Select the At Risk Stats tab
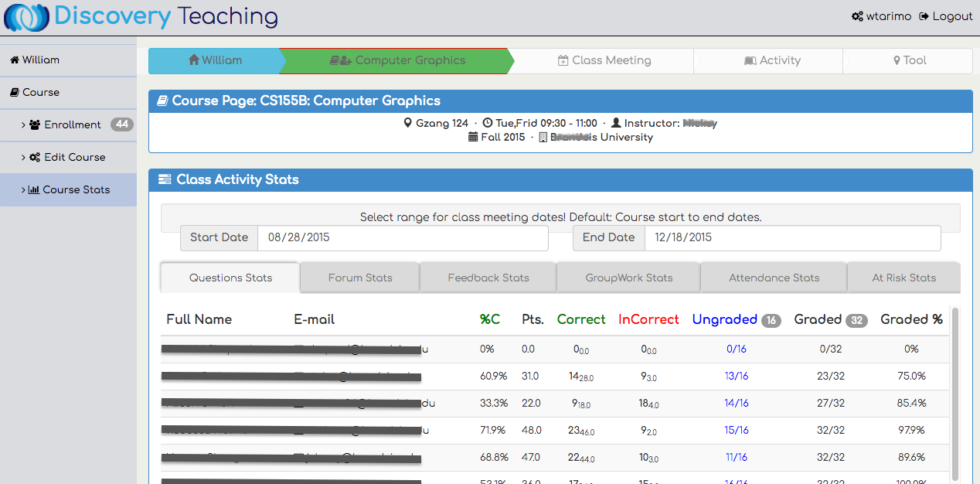The width and height of the screenshot is (980, 484). click(903, 278)
